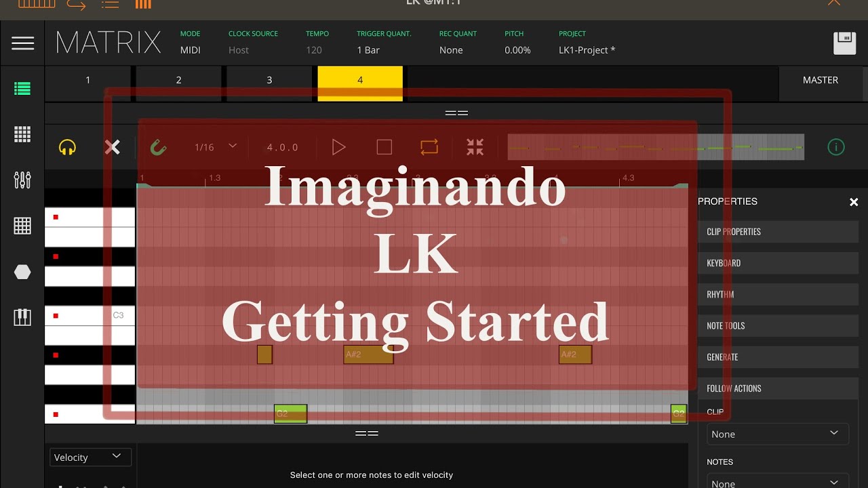The width and height of the screenshot is (868, 488).
Task: Click the 4.3 ruler marker
Action: tap(628, 178)
